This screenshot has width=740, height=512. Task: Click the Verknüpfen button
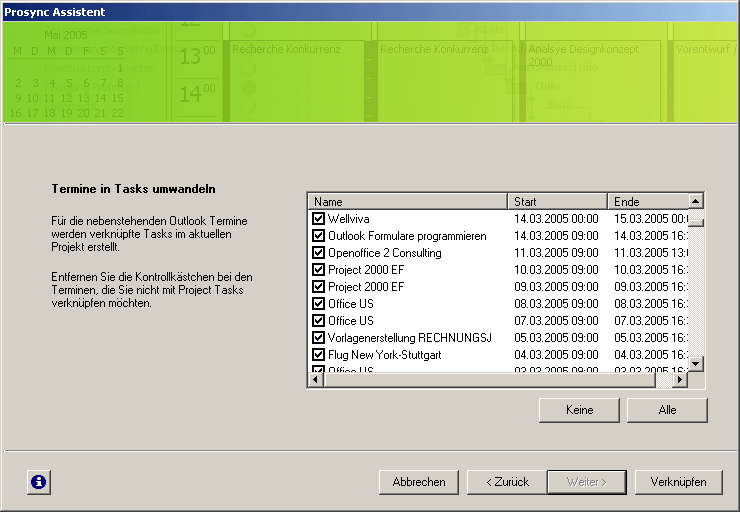click(678, 482)
